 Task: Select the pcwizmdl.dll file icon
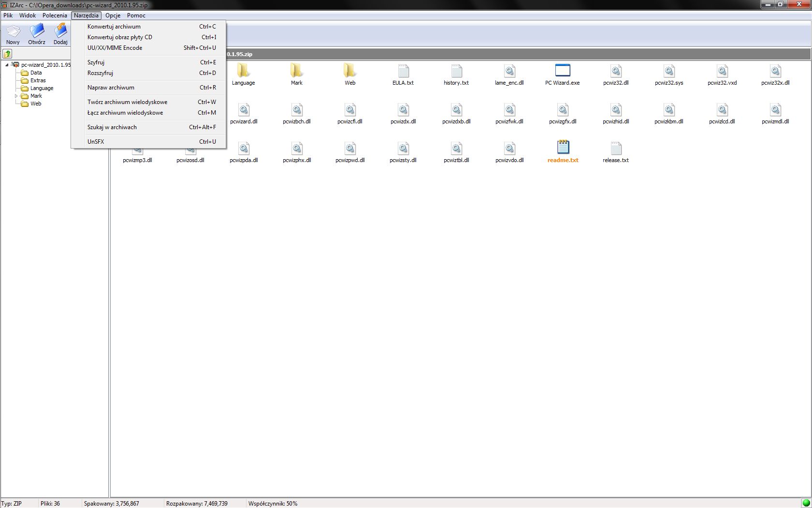click(775, 109)
